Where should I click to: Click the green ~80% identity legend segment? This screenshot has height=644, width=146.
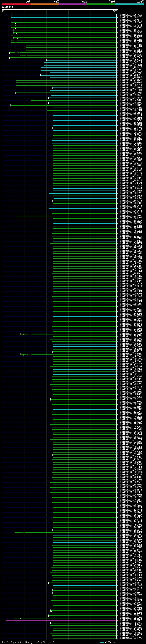tap(101, 4)
